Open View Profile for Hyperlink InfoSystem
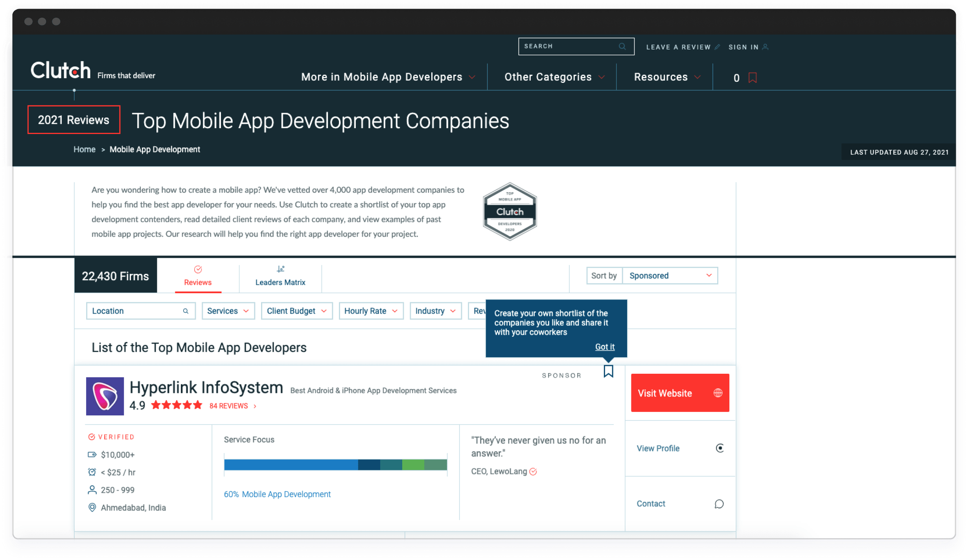This screenshot has height=560, width=968. 680,448
